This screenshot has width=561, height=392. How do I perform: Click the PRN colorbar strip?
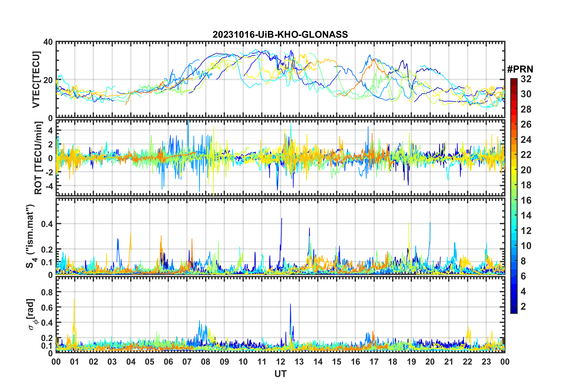click(514, 196)
